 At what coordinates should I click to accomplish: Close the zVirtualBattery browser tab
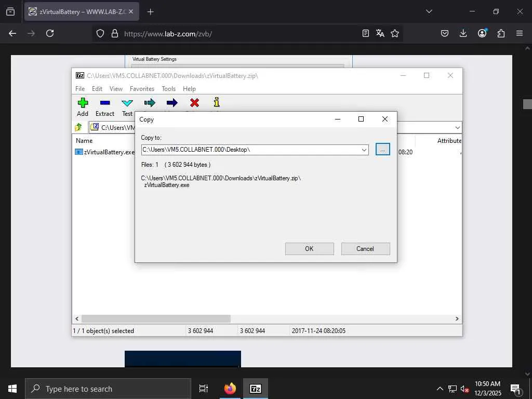click(x=131, y=11)
